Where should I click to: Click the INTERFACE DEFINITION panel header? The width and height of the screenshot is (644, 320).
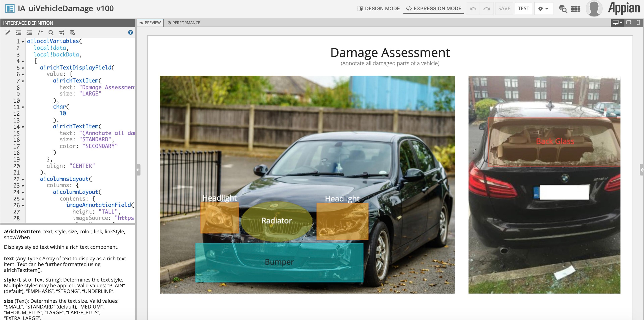pos(67,23)
